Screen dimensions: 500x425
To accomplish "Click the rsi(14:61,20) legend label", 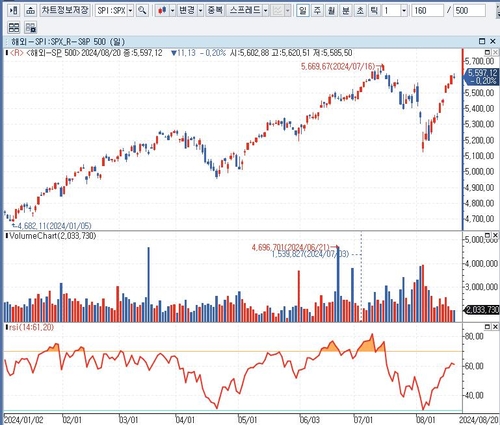I will coord(31,327).
